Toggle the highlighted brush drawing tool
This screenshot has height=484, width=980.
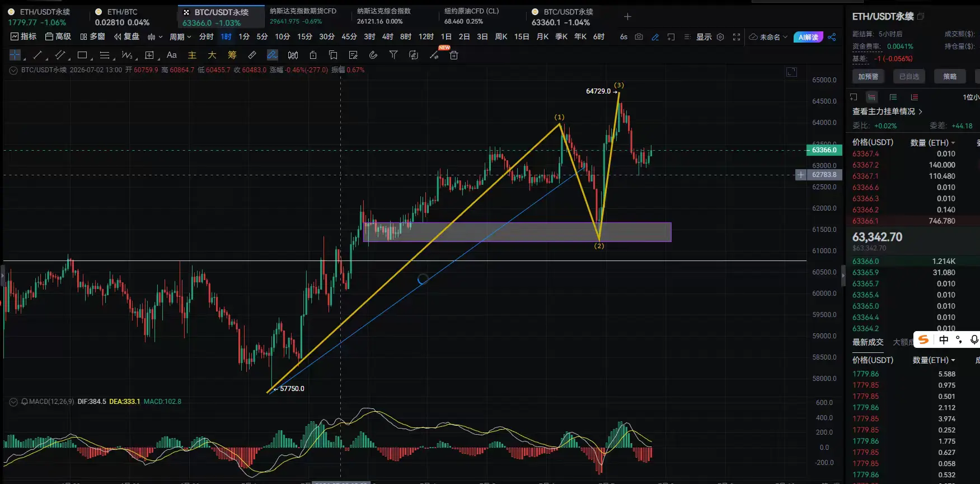click(x=273, y=55)
